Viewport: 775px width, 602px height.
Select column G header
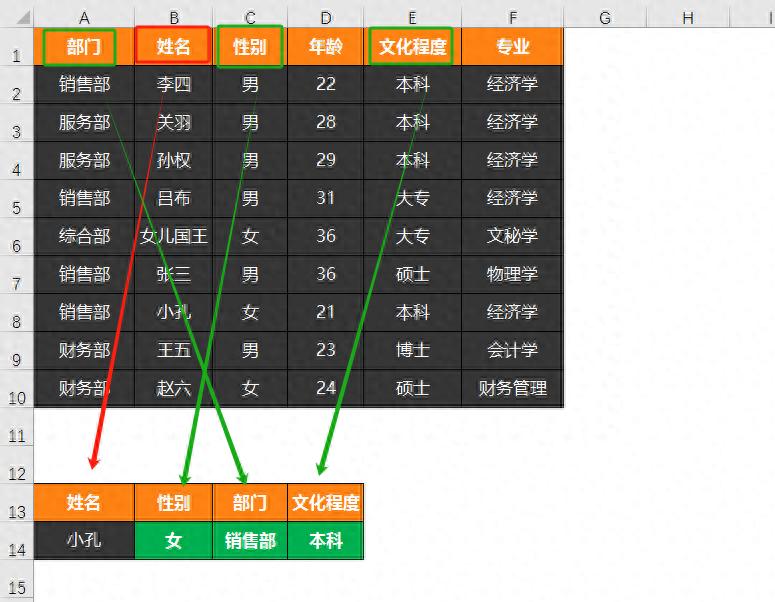[604, 18]
